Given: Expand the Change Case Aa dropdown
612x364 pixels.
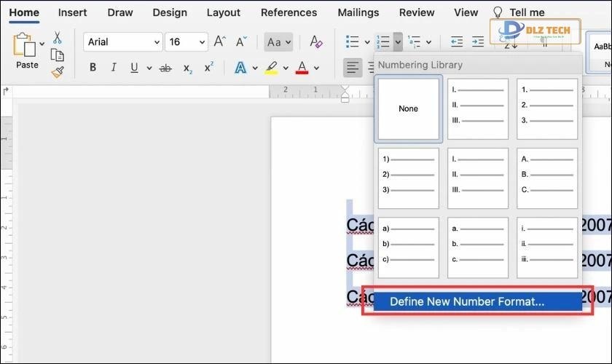Looking at the screenshot, I should coord(278,42).
